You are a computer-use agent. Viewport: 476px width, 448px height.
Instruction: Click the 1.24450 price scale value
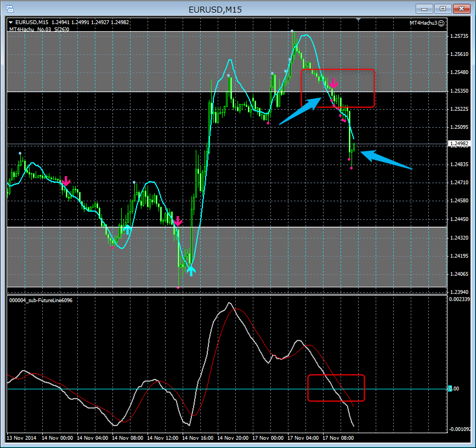pos(459,219)
